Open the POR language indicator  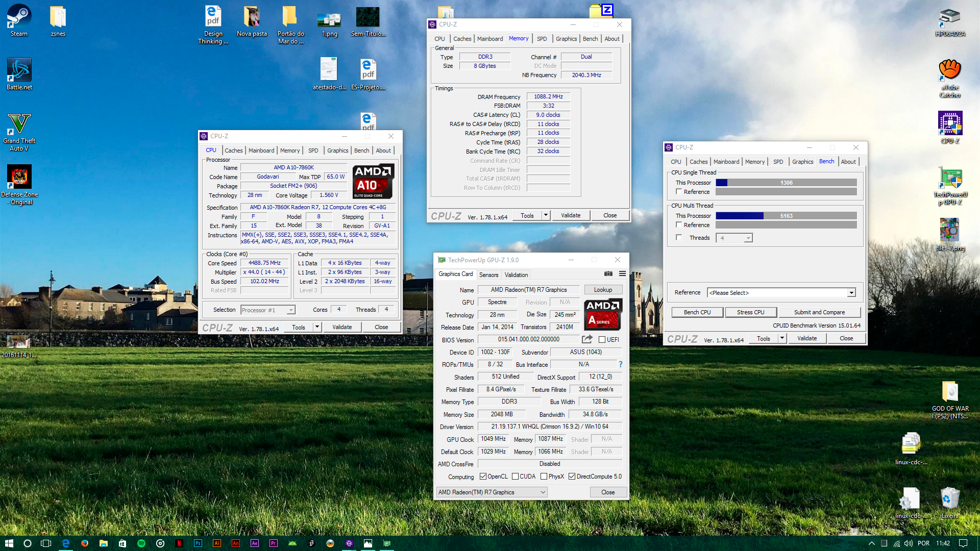[x=923, y=543]
